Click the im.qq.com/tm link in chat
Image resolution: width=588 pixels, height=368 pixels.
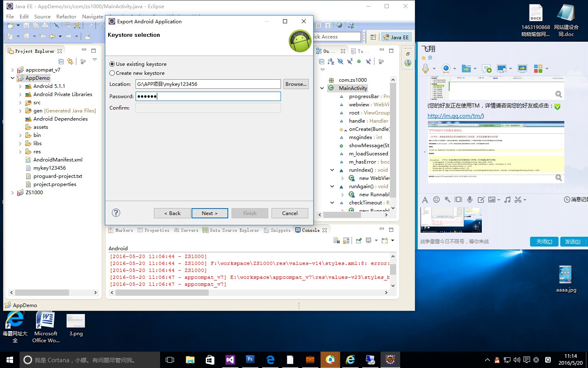point(455,116)
